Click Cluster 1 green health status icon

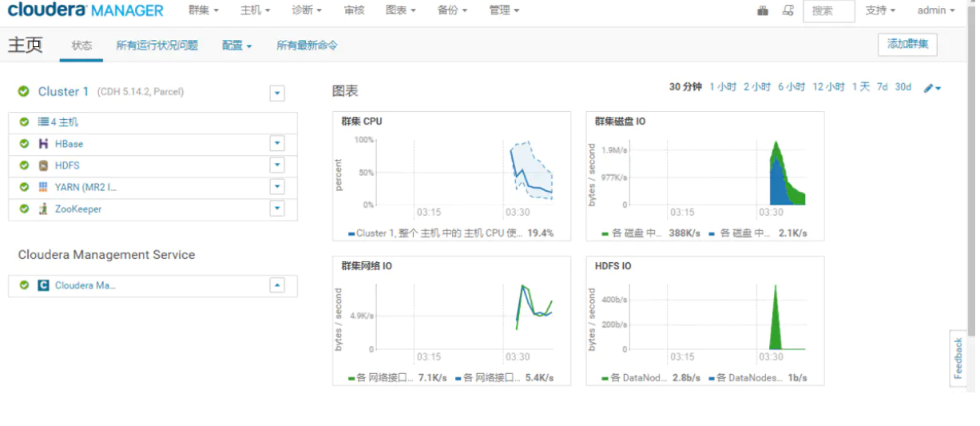(x=24, y=92)
